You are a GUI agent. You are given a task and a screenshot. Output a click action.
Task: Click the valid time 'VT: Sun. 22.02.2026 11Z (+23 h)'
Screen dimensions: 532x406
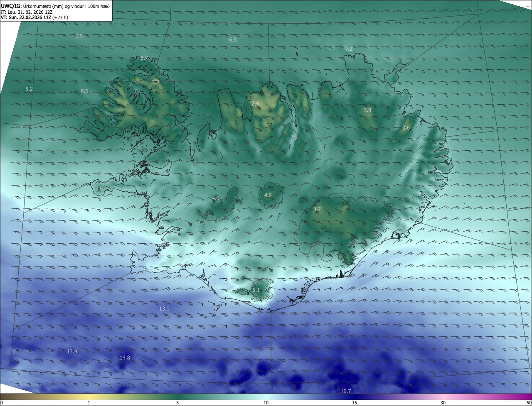pyautogui.click(x=34, y=17)
